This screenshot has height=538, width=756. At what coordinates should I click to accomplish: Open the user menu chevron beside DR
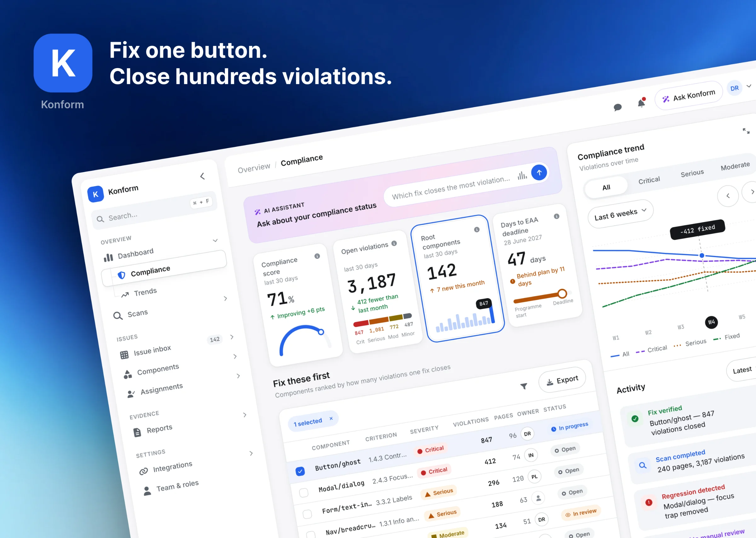[x=749, y=86]
